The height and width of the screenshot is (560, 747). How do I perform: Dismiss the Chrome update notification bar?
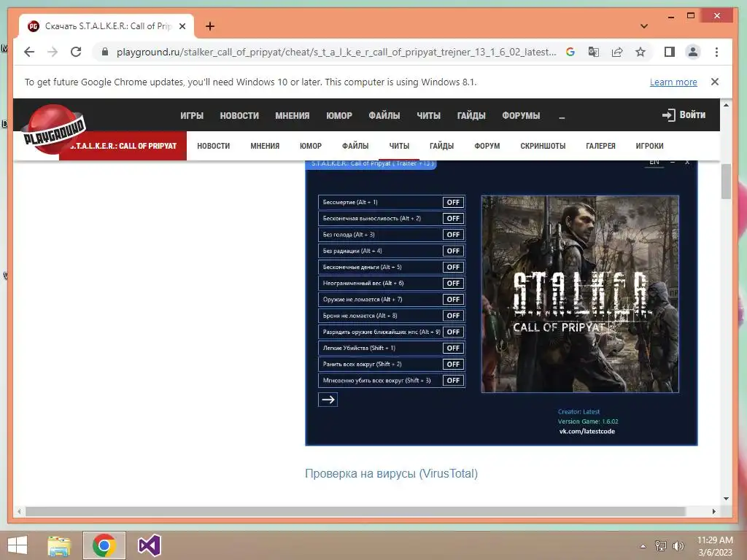pos(715,82)
